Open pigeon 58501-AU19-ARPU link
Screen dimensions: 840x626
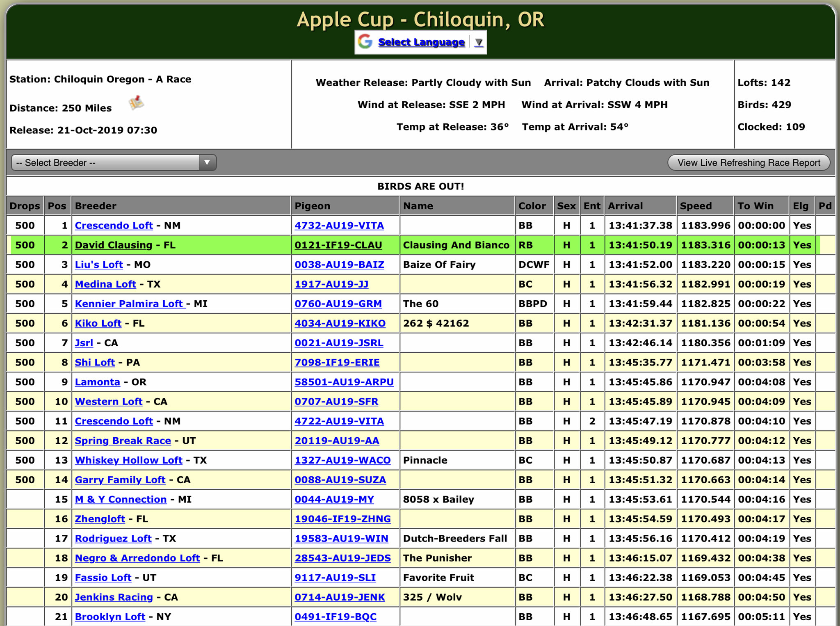coord(344,382)
